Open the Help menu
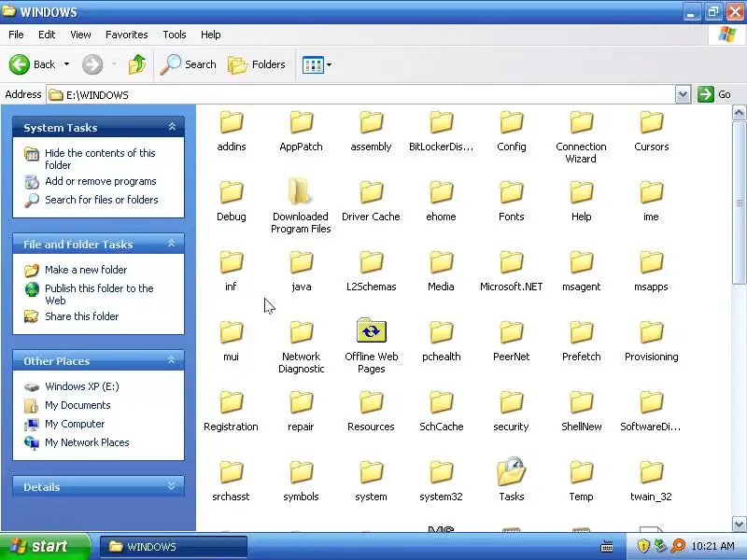 pyautogui.click(x=211, y=35)
